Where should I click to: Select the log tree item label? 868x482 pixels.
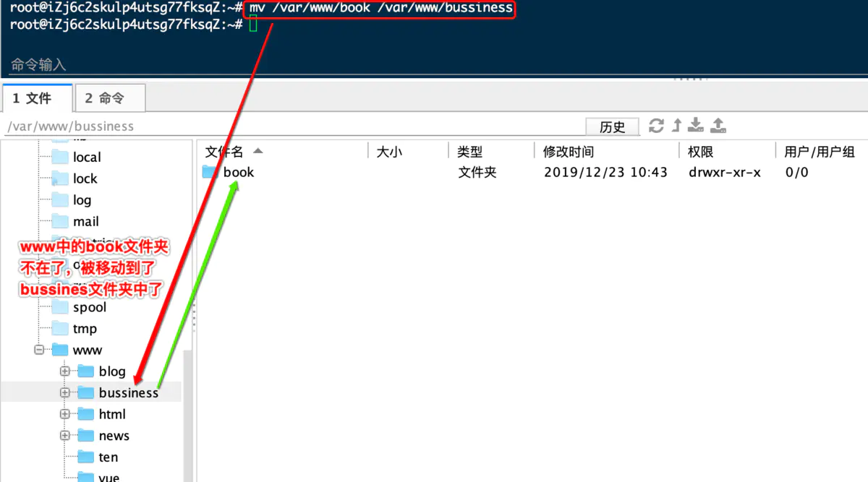[82, 200]
